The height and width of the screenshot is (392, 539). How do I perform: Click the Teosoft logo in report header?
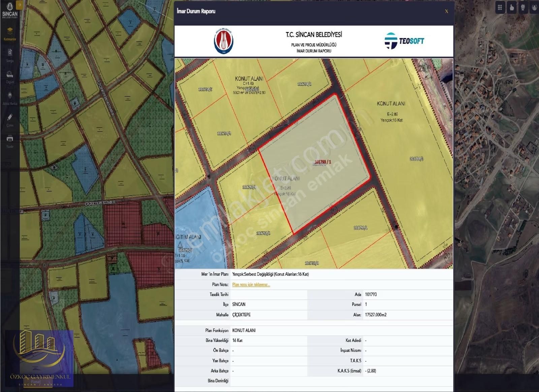[404, 41]
